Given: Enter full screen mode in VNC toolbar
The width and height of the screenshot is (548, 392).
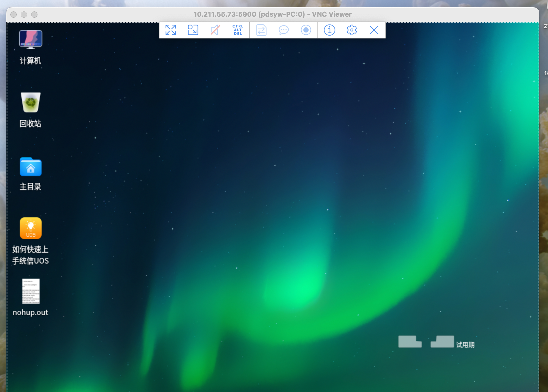Looking at the screenshot, I should tap(171, 30).
